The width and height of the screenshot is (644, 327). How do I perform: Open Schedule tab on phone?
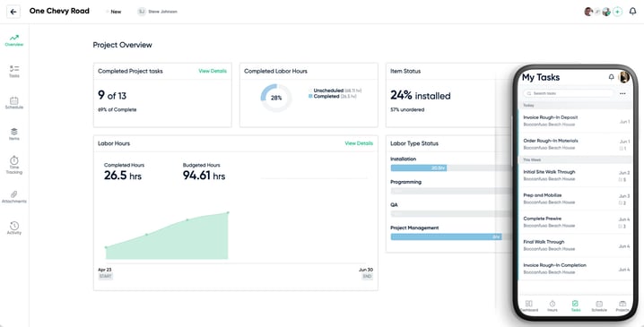599,306
